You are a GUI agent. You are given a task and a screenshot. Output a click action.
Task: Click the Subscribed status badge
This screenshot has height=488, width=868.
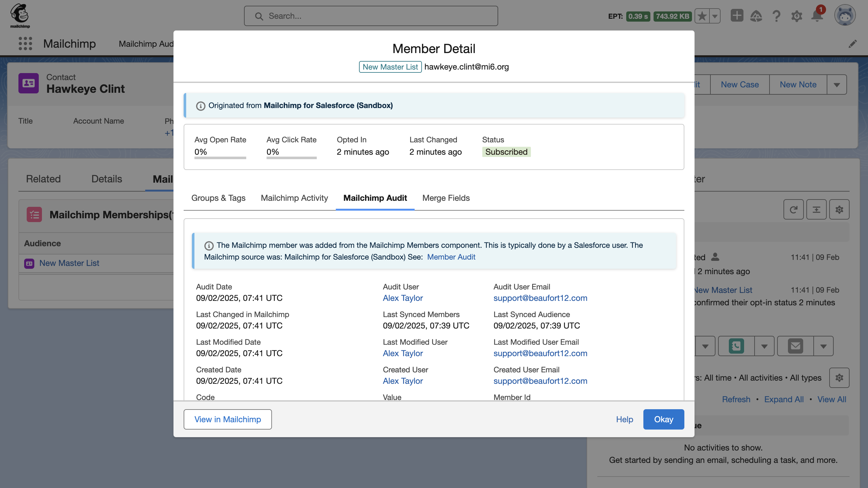pos(506,152)
